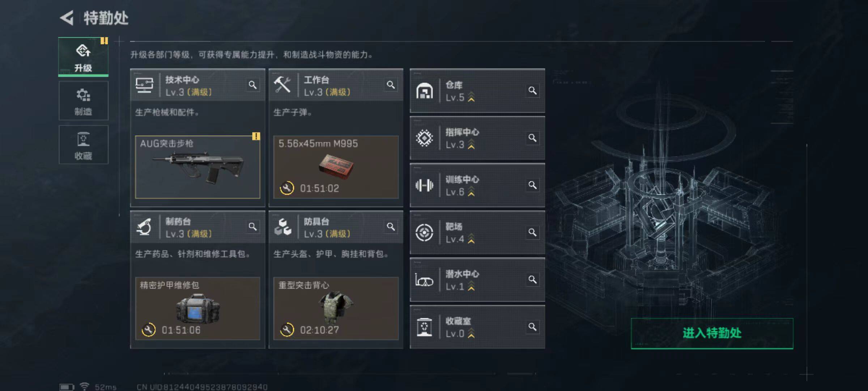Open the 制造 tab in the sidebar
Viewport: 868px width, 391px height.
tap(83, 101)
